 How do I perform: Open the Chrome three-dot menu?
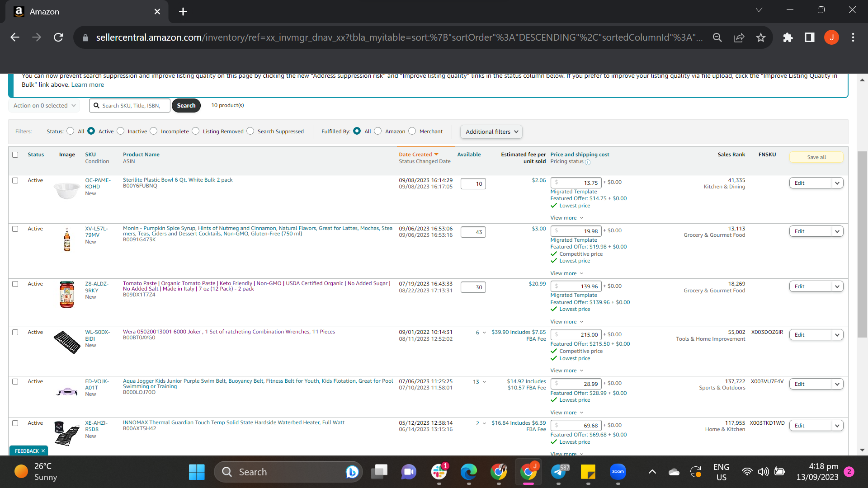coord(853,38)
